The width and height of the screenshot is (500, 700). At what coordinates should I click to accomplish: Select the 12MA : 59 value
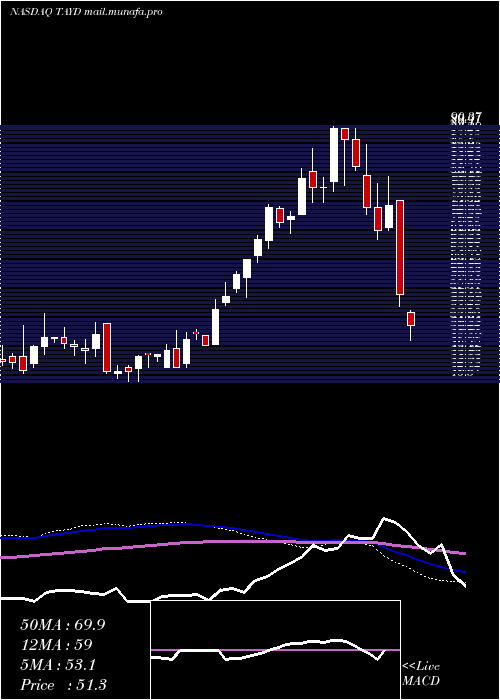point(56,645)
